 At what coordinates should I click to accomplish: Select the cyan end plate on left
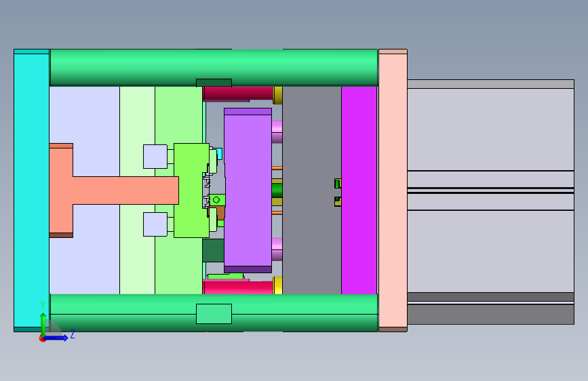31,190
